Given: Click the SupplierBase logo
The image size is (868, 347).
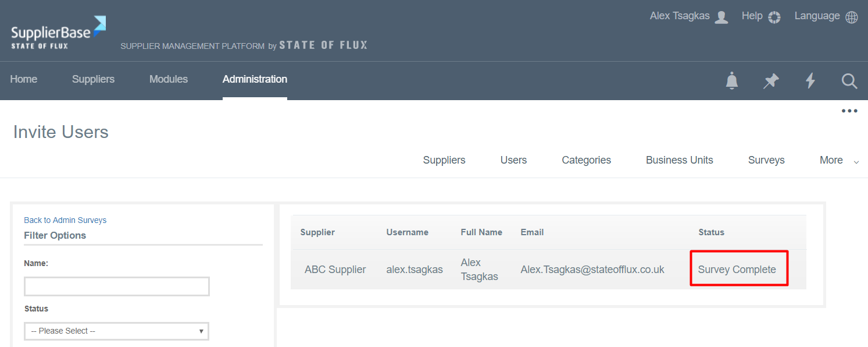Looking at the screenshot, I should tap(58, 33).
